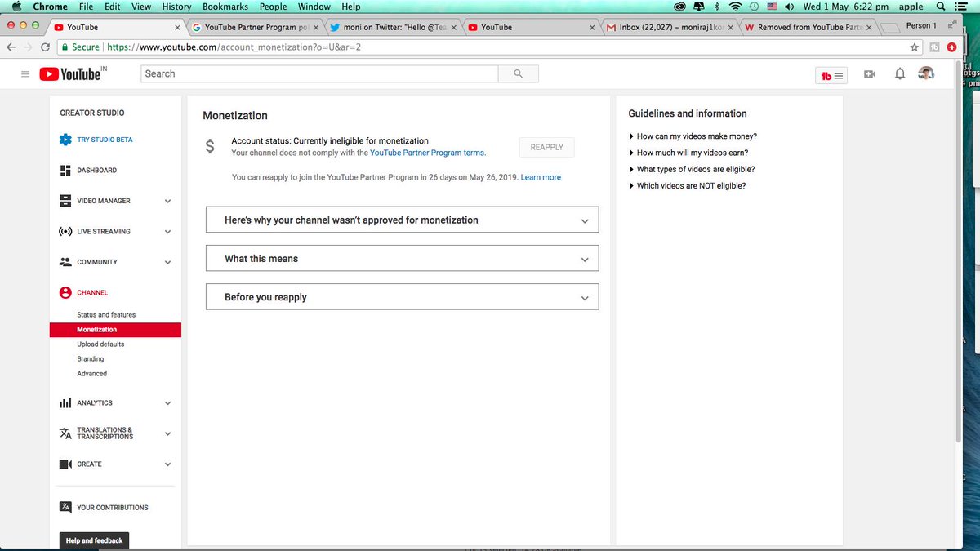Click the Analytics bar chart icon

(x=65, y=403)
